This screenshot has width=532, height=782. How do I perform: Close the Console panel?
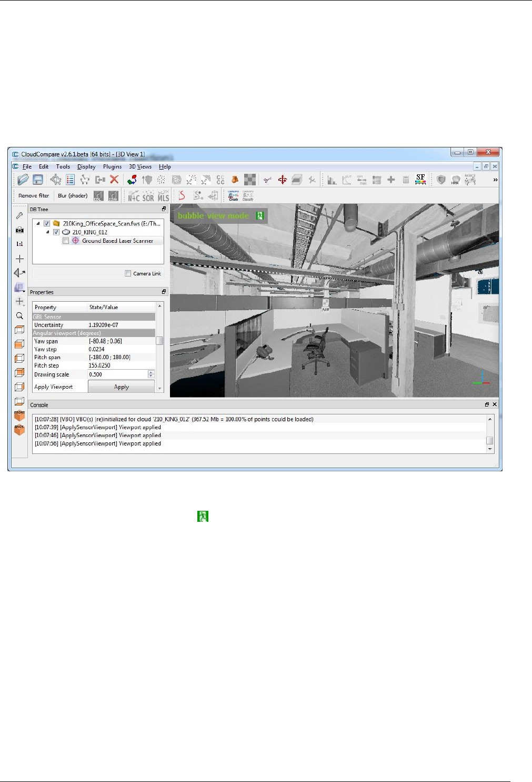495,404
